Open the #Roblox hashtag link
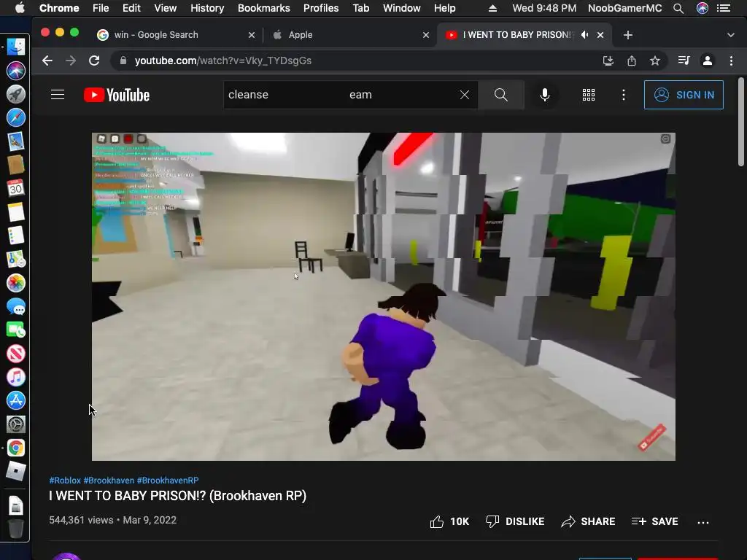 click(65, 481)
